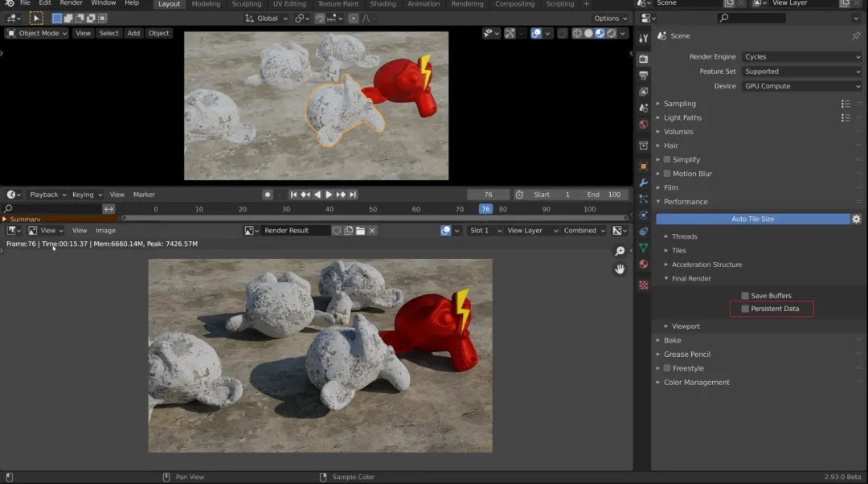Pin the Scene properties panel

tap(856, 36)
